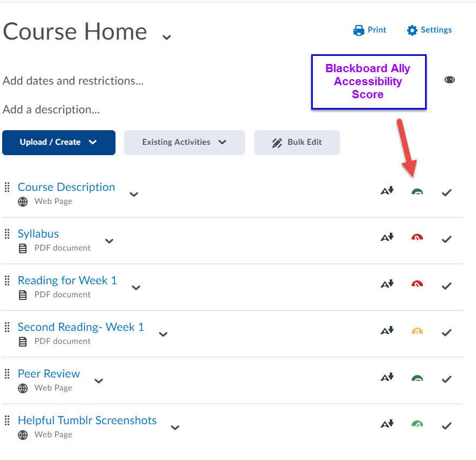Open the Settings gear link
This screenshot has width=476, height=460.
click(429, 30)
